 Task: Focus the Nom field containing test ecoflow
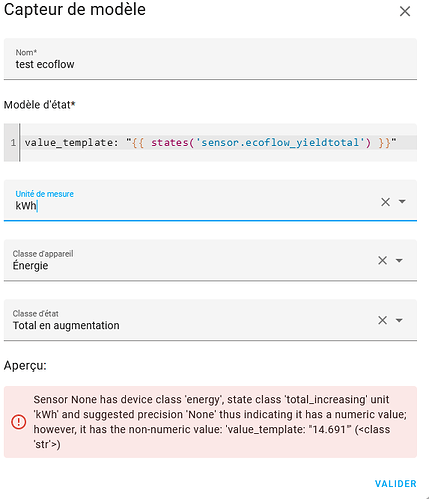coord(210,59)
